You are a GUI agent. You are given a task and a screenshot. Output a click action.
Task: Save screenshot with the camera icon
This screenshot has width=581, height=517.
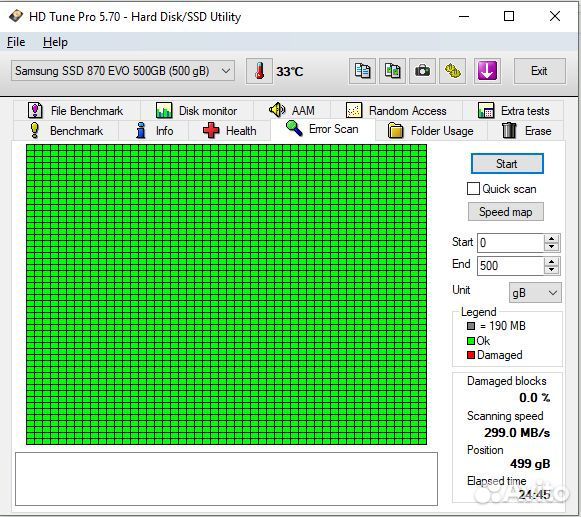point(422,71)
